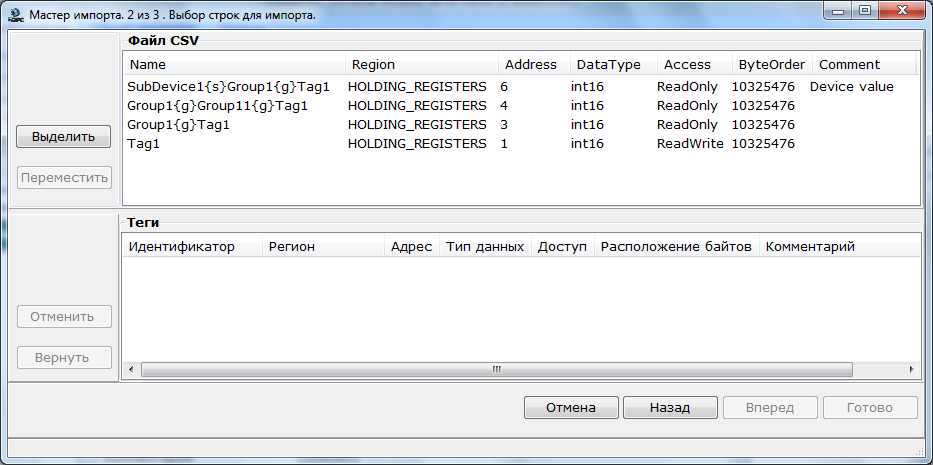This screenshot has height=465, width=933.
Task: Click address cell with value 3
Action: click(504, 125)
